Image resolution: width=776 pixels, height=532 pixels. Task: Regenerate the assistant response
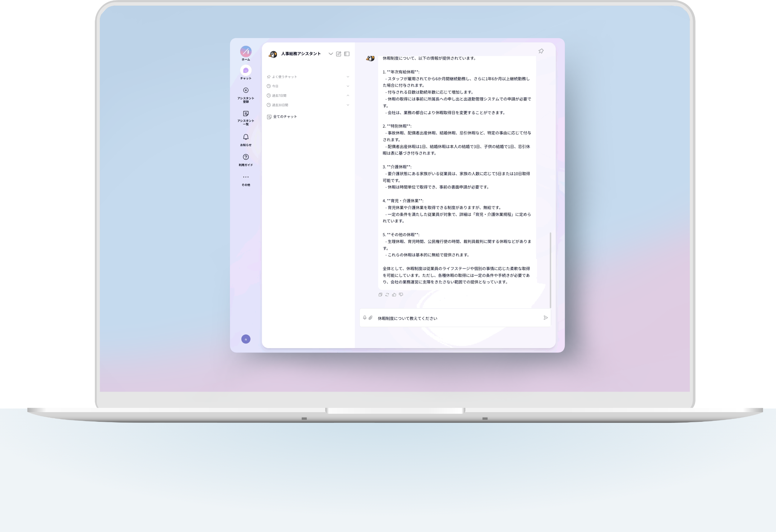click(x=387, y=295)
